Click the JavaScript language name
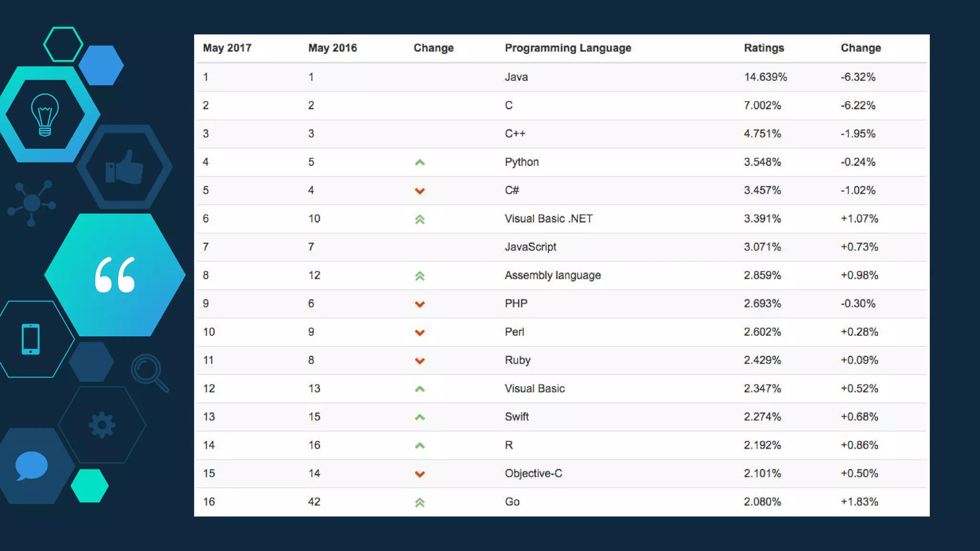980x551 pixels. [x=530, y=247]
